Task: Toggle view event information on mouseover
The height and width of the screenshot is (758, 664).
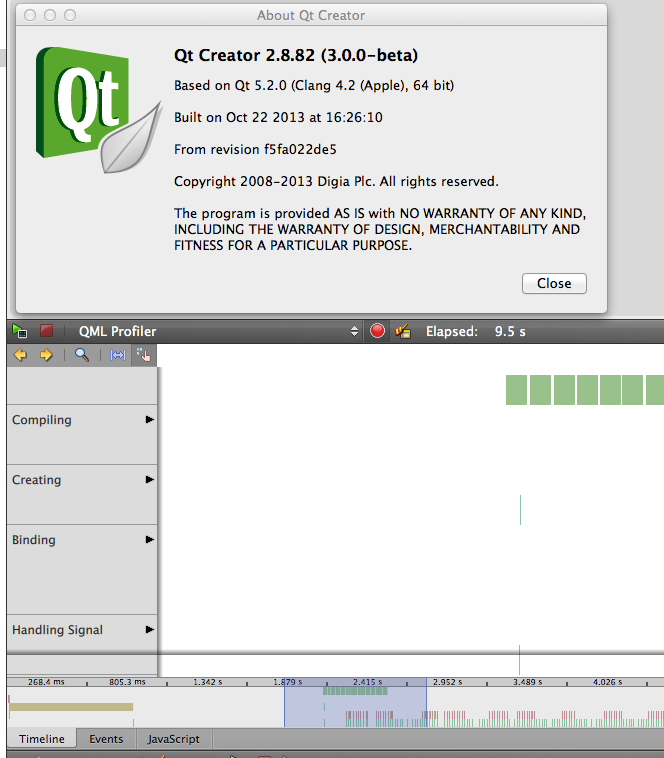Action: [144, 355]
